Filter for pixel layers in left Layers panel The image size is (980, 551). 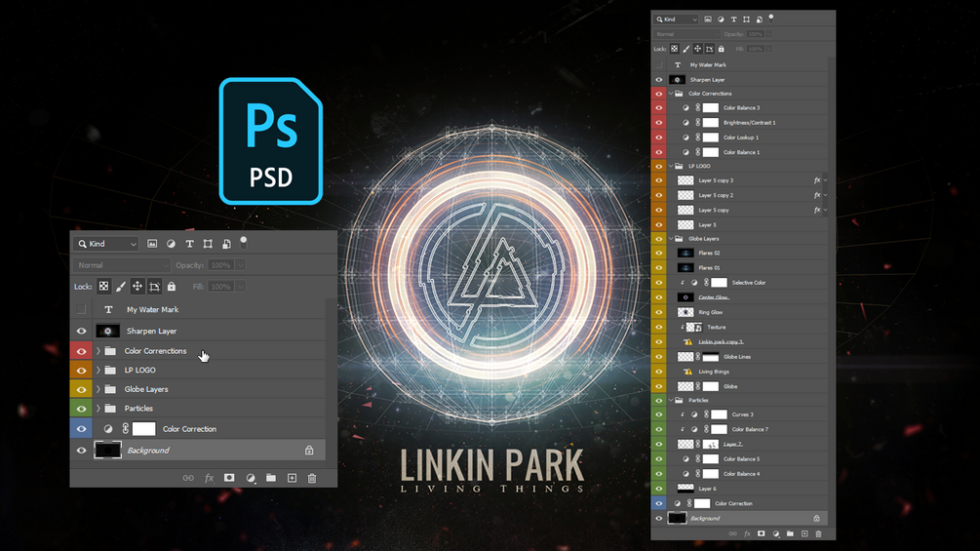point(152,244)
